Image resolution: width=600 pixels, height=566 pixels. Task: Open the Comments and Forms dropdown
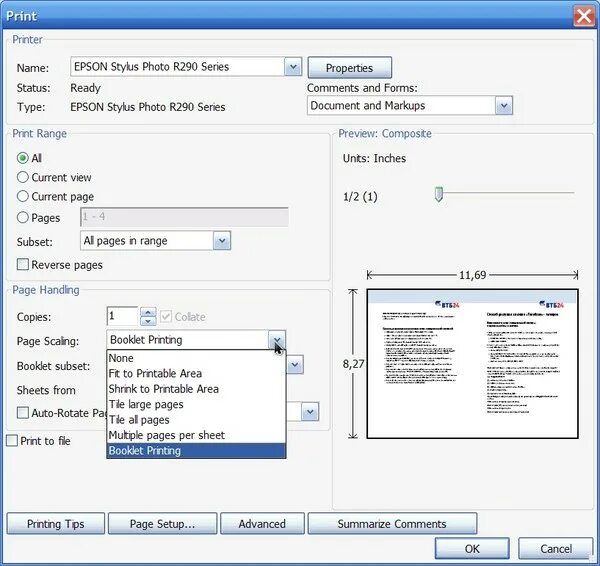[504, 106]
